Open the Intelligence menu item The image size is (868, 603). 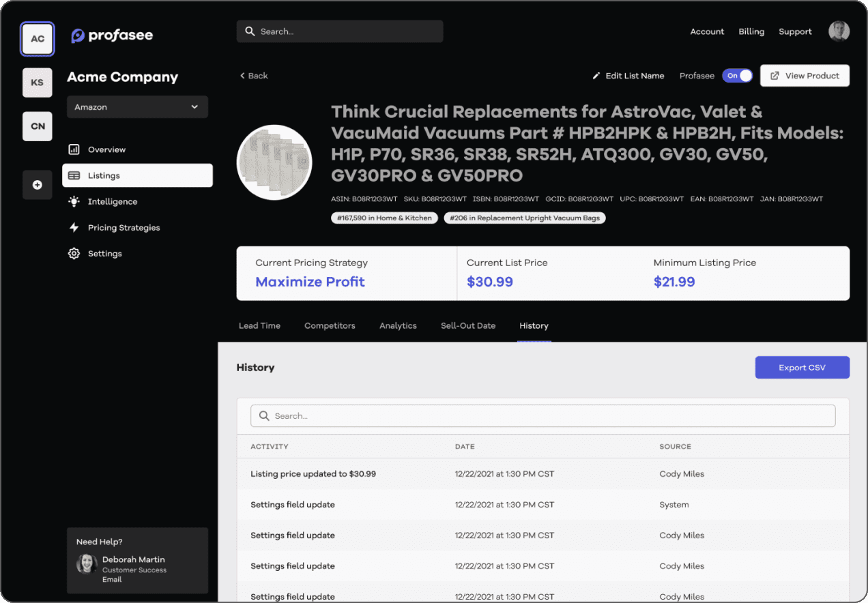(137, 201)
